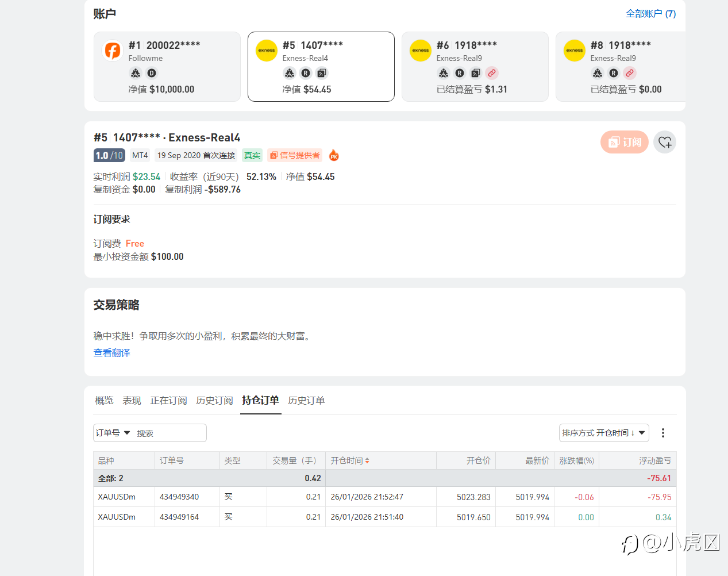Click the signal icon on account #6 card
This screenshot has width=728, height=576.
tap(476, 73)
